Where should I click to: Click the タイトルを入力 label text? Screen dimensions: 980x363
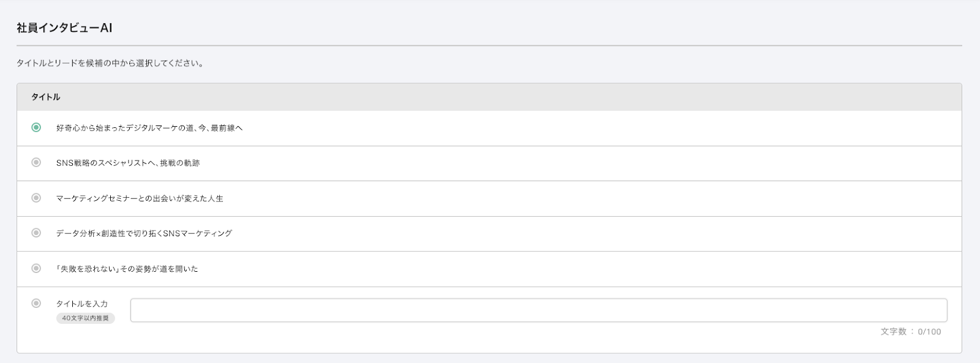82,304
